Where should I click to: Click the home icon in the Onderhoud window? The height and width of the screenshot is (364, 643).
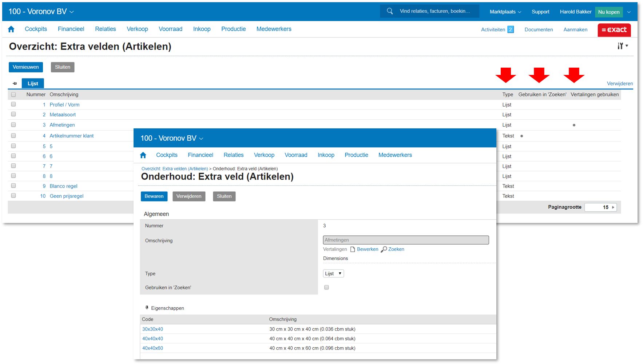[143, 155]
